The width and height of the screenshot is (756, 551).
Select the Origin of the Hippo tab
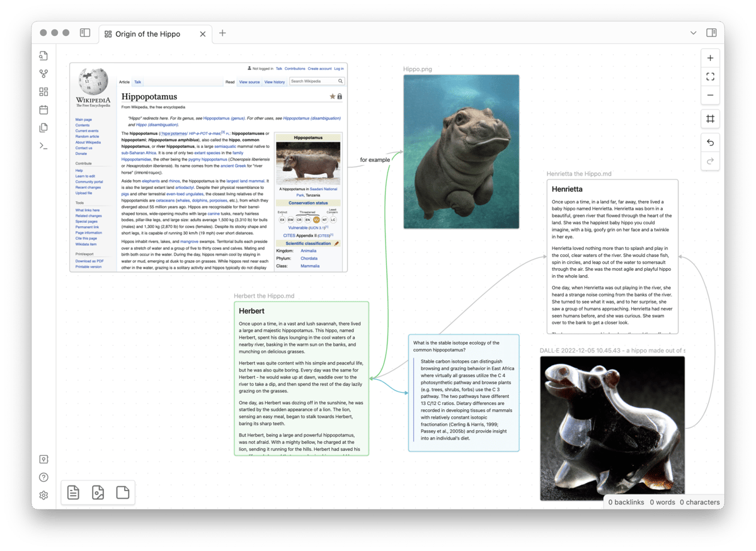coord(147,34)
